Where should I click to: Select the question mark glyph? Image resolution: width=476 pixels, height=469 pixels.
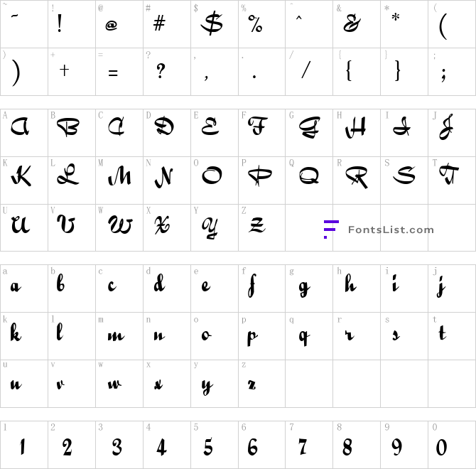tap(161, 71)
